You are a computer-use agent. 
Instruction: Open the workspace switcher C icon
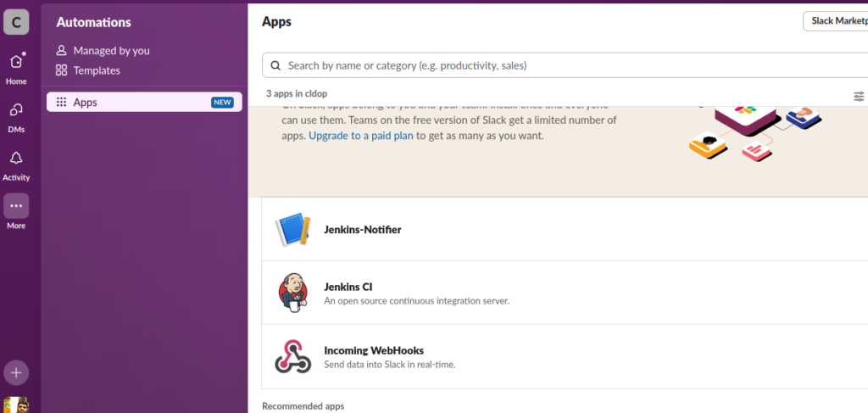pos(16,22)
